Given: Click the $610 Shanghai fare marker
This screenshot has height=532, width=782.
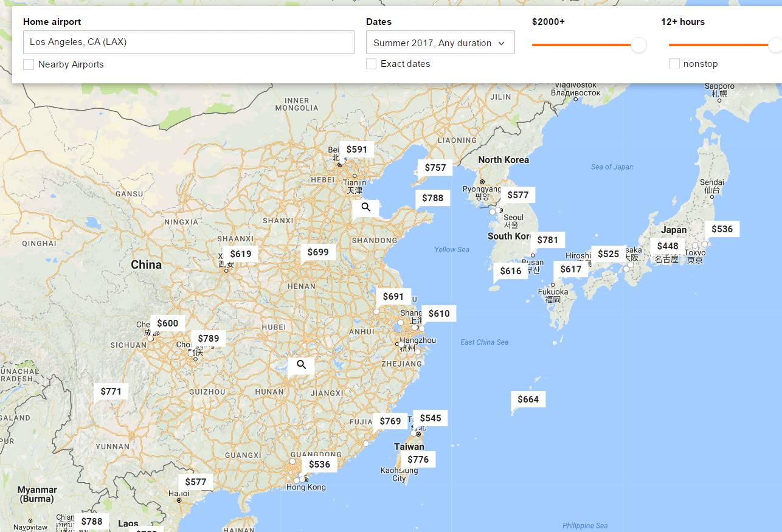Looking at the screenshot, I should (x=438, y=314).
